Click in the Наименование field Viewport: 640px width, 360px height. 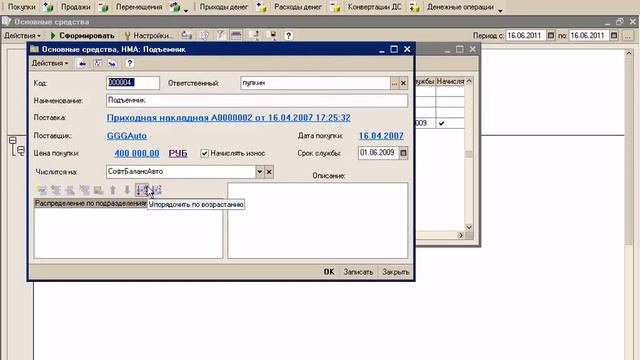tap(257, 100)
